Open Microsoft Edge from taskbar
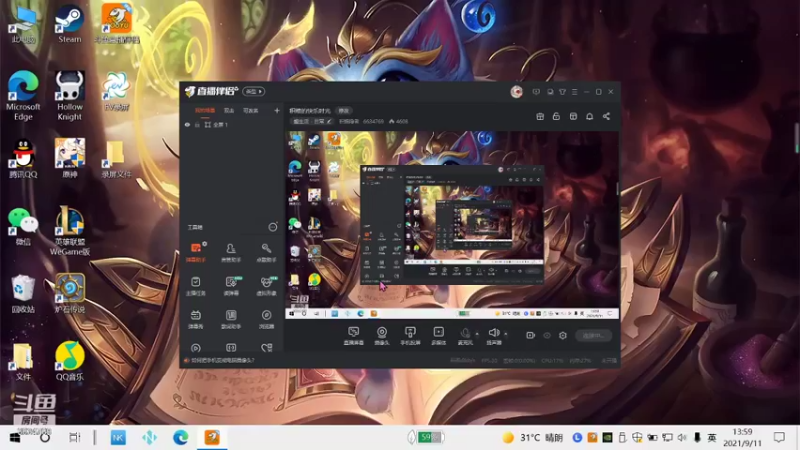The image size is (800, 450). click(x=181, y=438)
